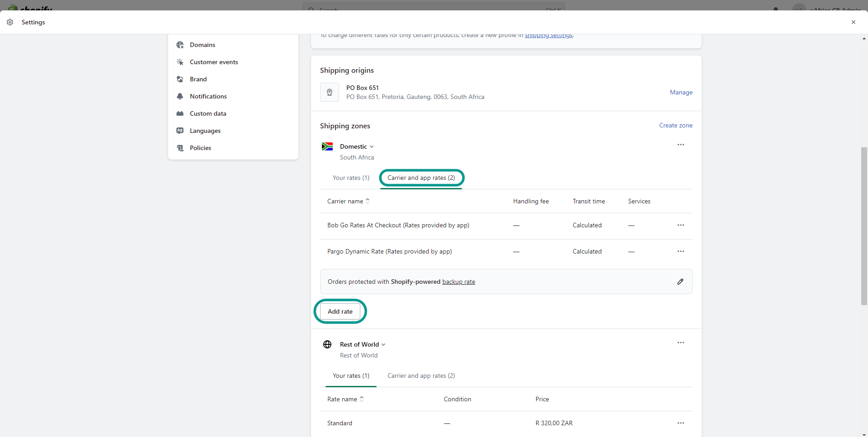Click the Condition column header
868x437 pixels.
(x=458, y=399)
